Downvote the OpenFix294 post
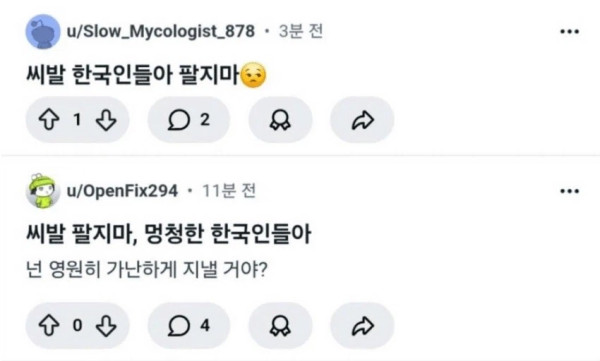 click(106, 326)
